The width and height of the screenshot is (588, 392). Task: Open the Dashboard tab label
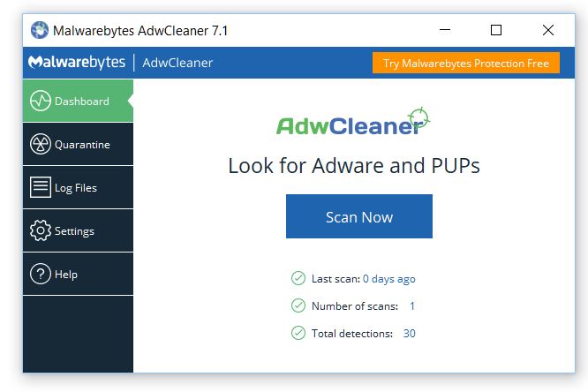(82, 102)
